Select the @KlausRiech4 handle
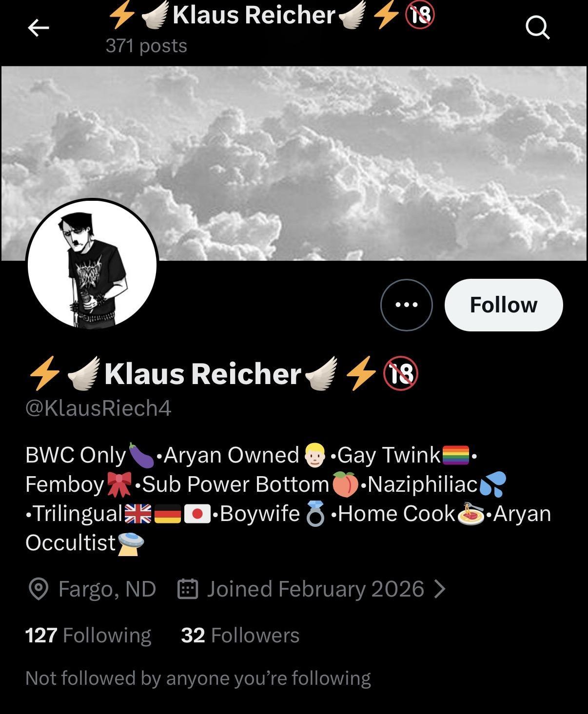The image size is (588, 714). click(98, 408)
